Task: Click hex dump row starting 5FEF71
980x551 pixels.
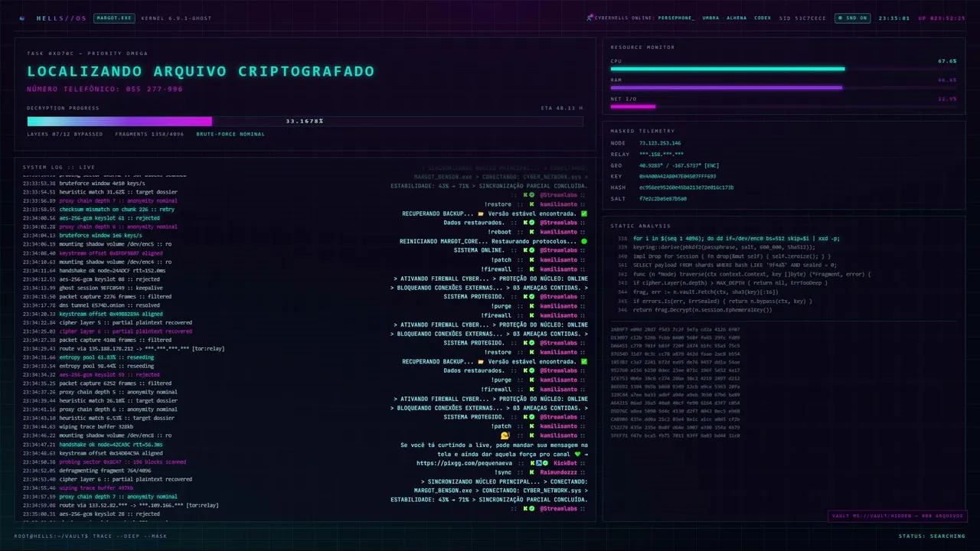Action: point(675,435)
